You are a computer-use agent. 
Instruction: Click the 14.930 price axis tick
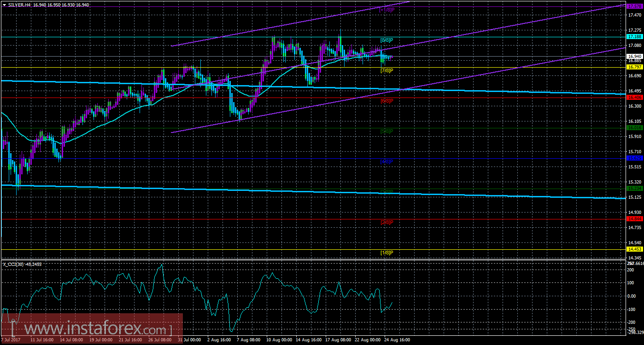click(x=634, y=212)
